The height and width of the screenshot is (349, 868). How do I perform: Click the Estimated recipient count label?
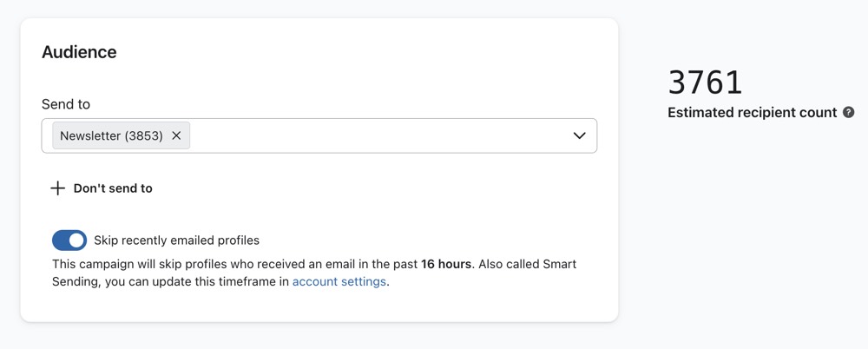click(752, 112)
